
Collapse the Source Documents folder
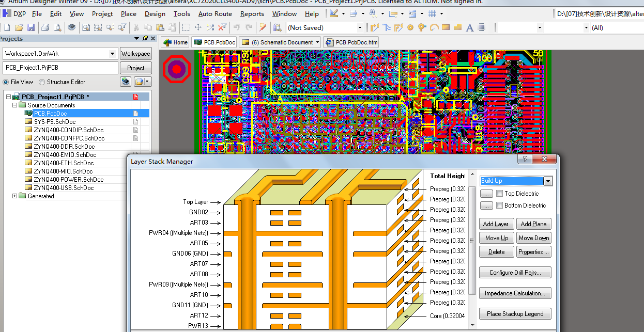14,105
